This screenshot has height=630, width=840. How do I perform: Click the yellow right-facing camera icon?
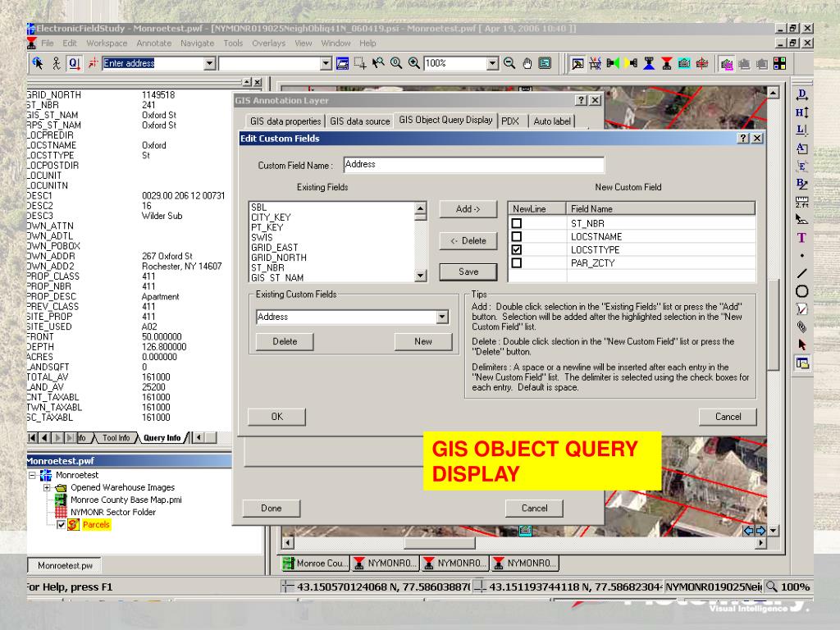pos(631,63)
